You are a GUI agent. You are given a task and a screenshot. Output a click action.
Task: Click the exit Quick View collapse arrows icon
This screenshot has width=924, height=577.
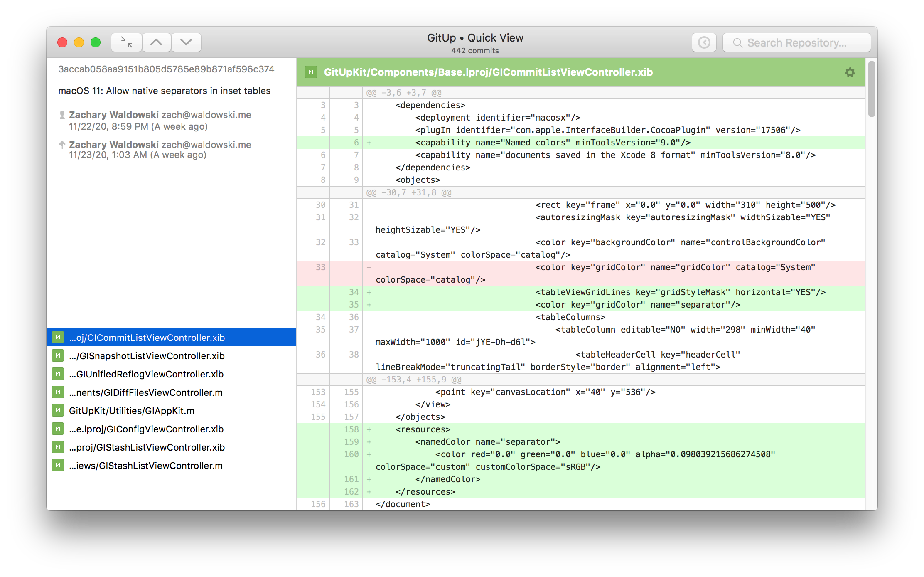click(126, 42)
